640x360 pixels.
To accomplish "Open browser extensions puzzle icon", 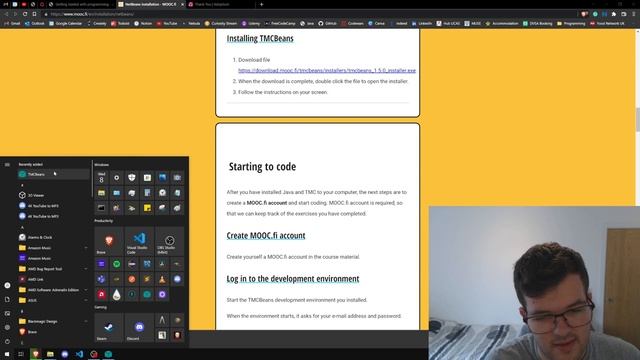I will tap(613, 14).
